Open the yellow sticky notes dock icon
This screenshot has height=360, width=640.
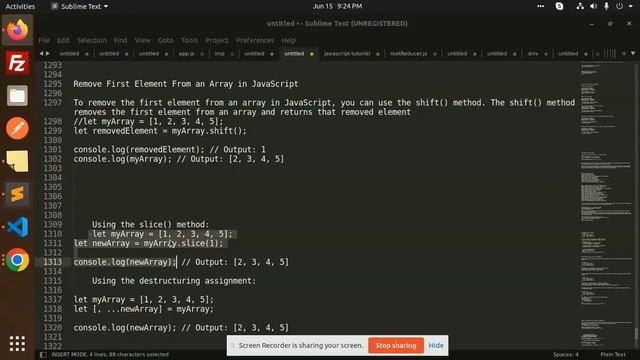tap(17, 161)
